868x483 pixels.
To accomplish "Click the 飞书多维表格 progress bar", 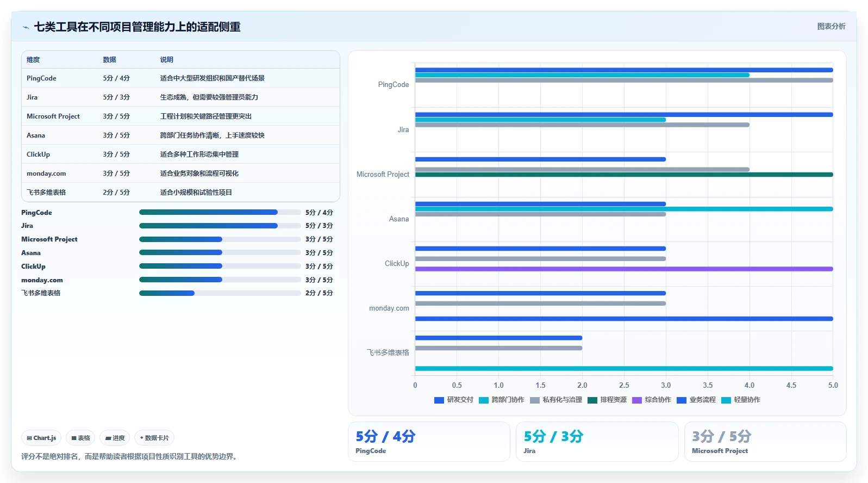I will point(220,293).
